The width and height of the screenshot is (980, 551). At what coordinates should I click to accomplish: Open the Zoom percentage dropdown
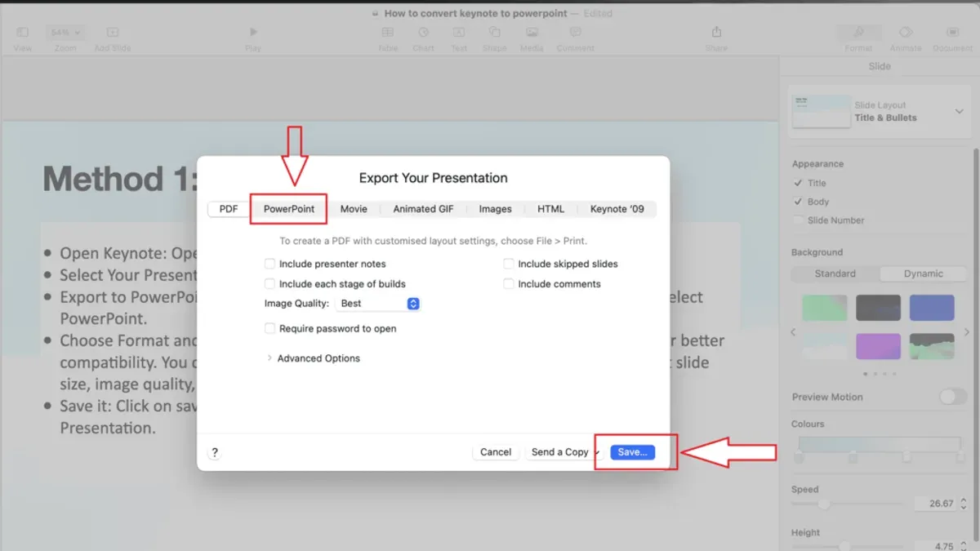pyautogui.click(x=65, y=33)
